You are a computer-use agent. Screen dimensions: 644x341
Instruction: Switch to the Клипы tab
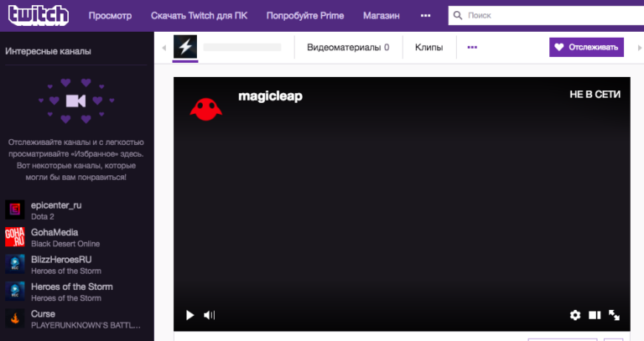coord(428,47)
